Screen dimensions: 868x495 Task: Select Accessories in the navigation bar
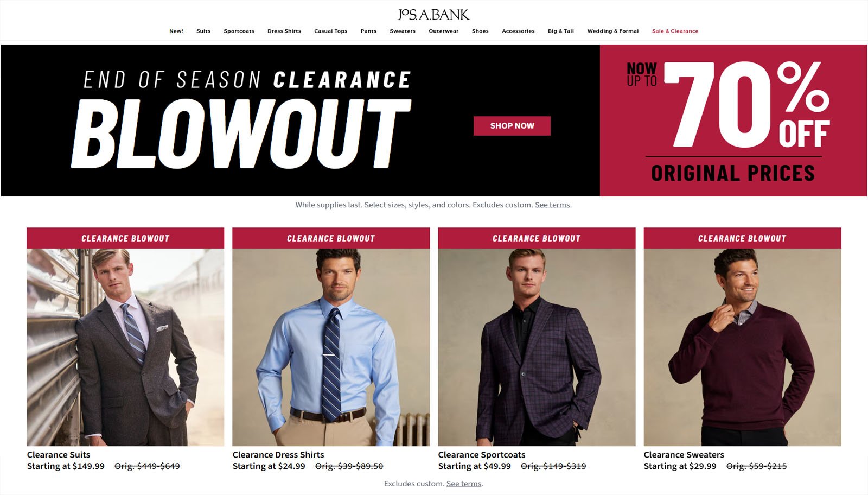tap(518, 31)
